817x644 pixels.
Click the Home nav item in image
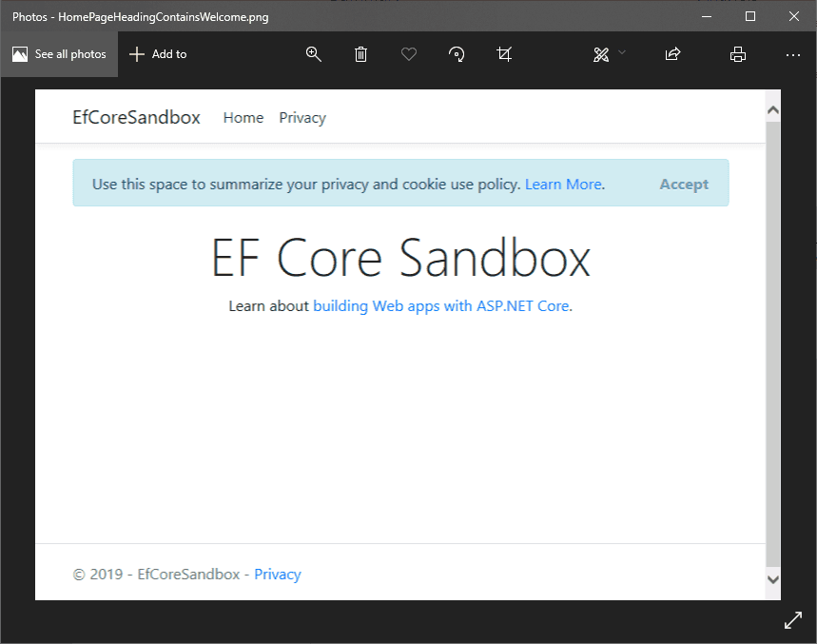pos(243,118)
